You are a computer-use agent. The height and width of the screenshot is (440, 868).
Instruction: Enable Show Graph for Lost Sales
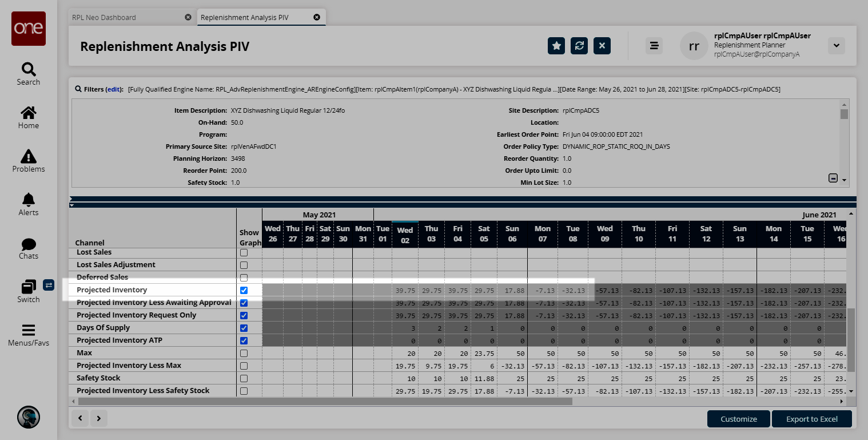tap(244, 252)
